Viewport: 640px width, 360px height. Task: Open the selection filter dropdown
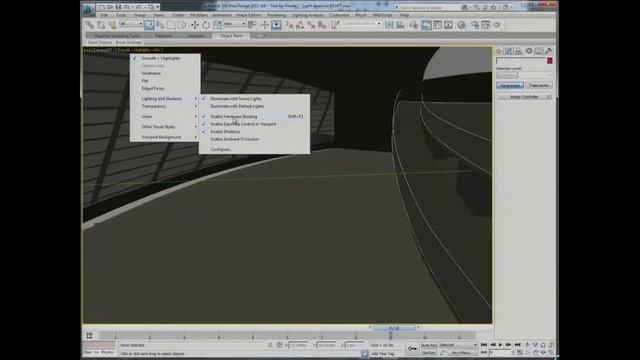[x=131, y=24]
